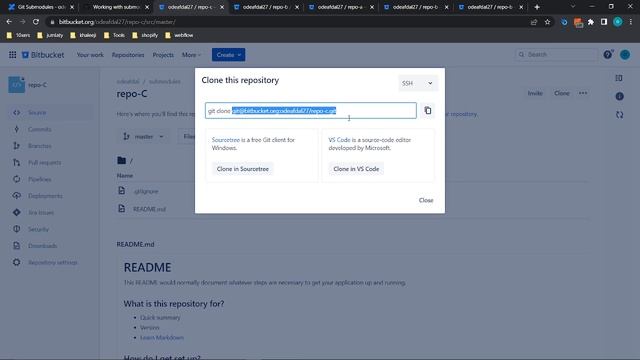Switch to Working with submodules browser tab
640x360 pixels.
click(116, 7)
